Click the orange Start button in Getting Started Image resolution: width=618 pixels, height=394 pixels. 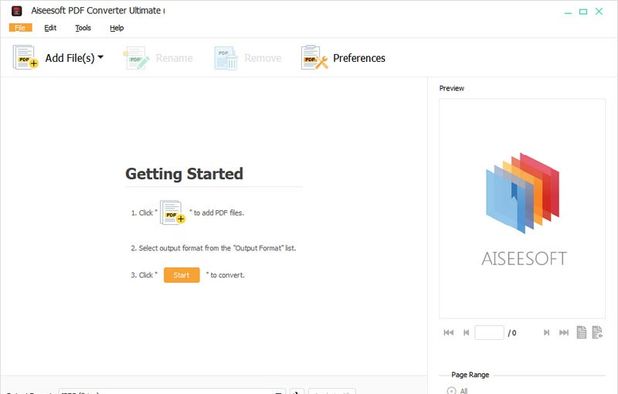(x=182, y=275)
